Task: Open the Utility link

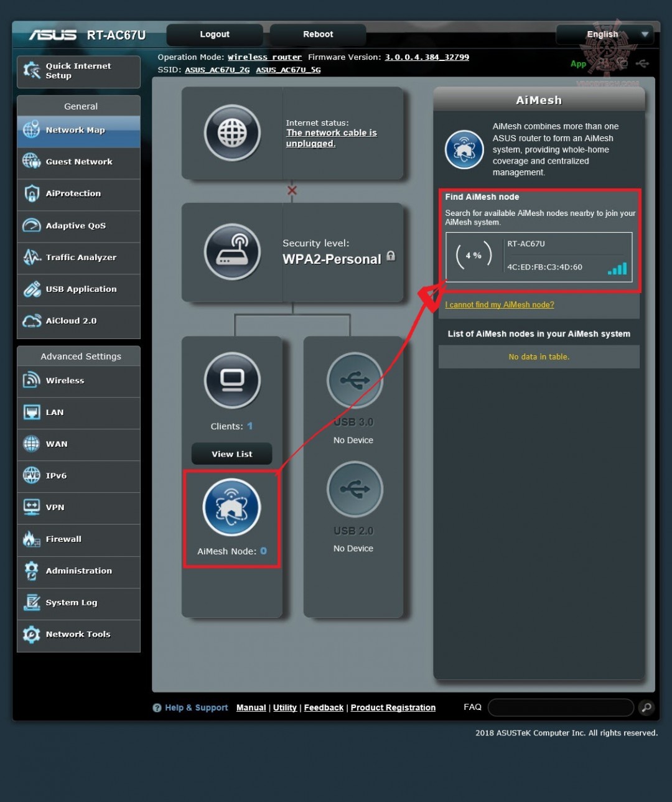Action: pyautogui.click(x=285, y=708)
